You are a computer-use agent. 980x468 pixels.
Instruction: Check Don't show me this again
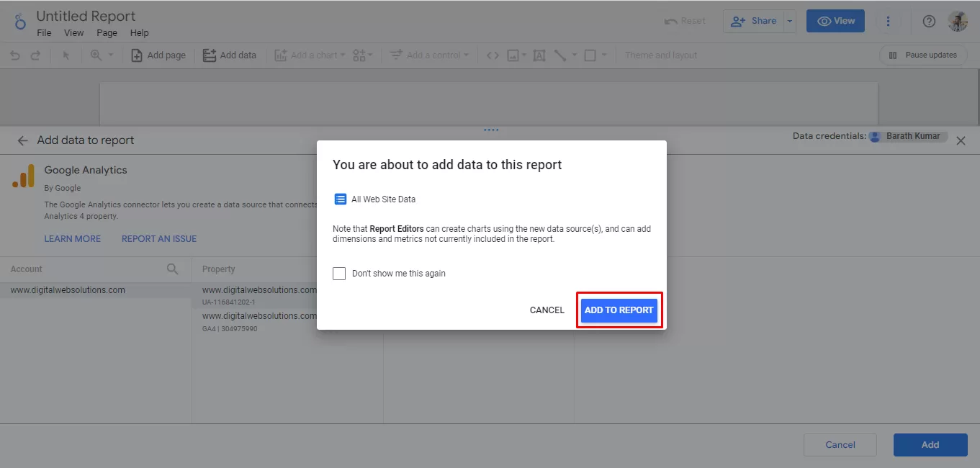(339, 274)
